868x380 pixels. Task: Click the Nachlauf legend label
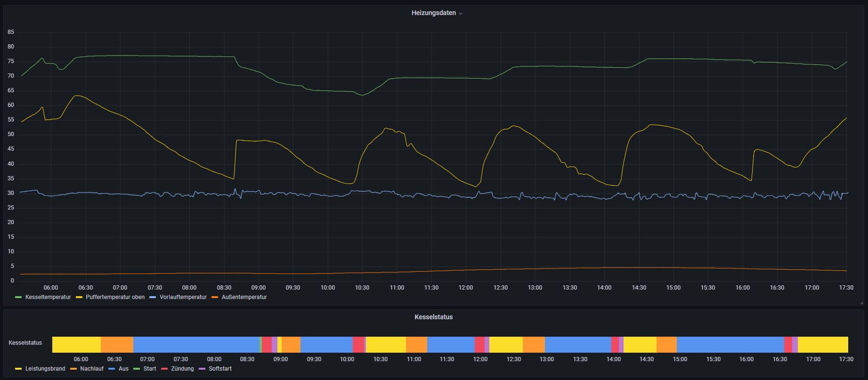[x=92, y=369]
